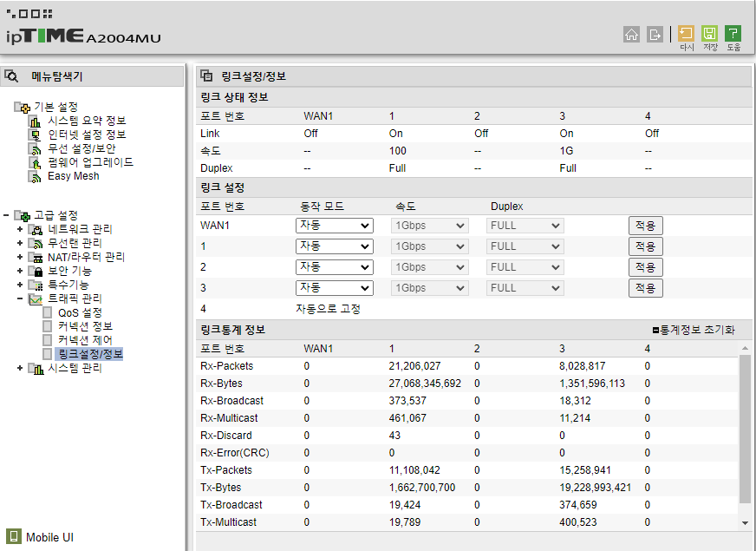The image size is (756, 551).
Task: Open Easy Mesh menu item
Action: (74, 176)
